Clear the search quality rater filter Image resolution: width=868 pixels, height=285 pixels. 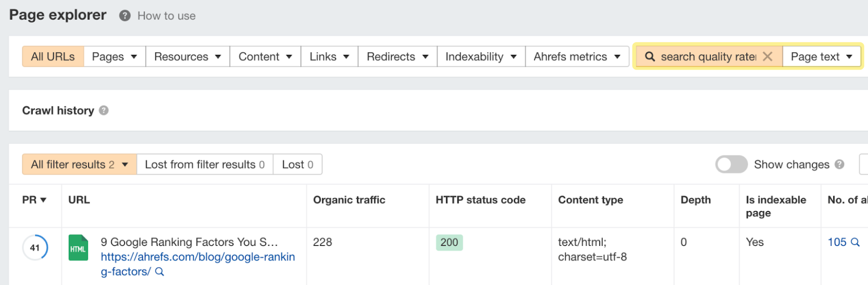[x=767, y=56]
